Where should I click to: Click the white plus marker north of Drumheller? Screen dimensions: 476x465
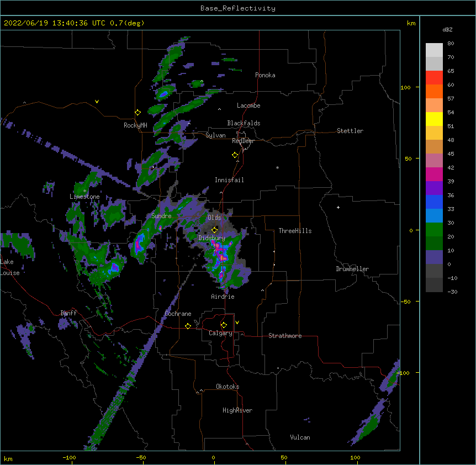click(x=338, y=207)
